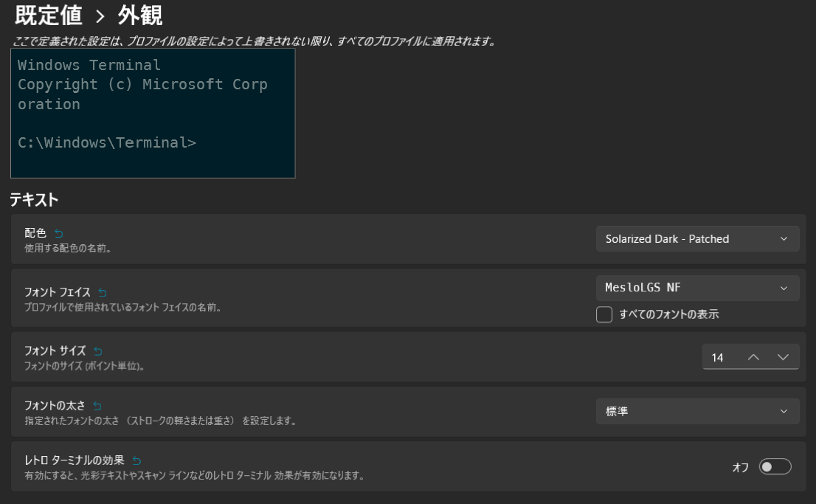Click the description フォントのサイズ (ポイント単位)。

84,366
